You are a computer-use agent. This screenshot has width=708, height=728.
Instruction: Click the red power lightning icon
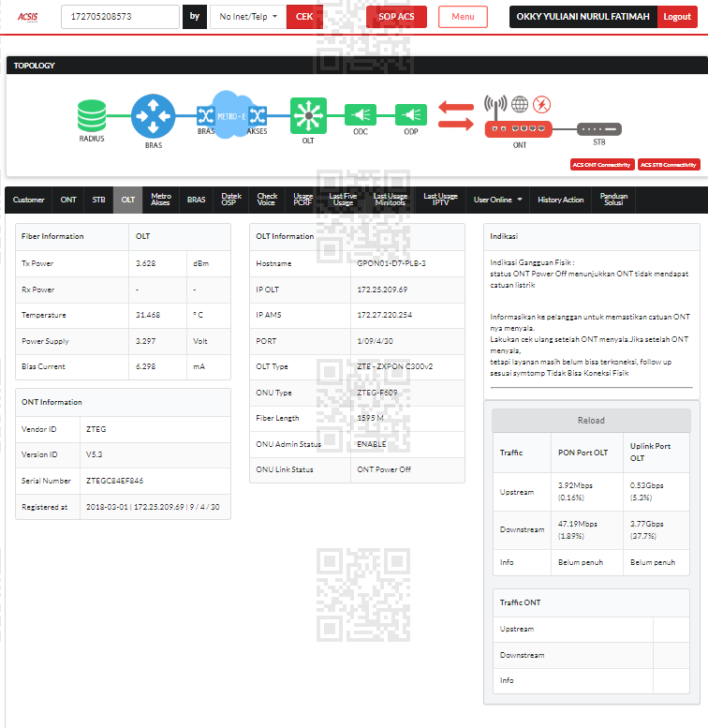[541, 104]
